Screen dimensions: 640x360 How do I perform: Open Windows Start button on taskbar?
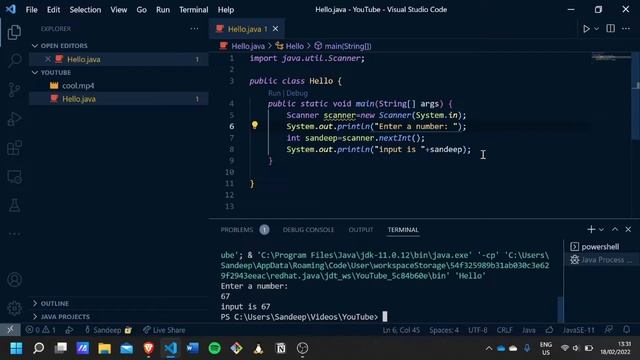pyautogui.click(x=16, y=348)
